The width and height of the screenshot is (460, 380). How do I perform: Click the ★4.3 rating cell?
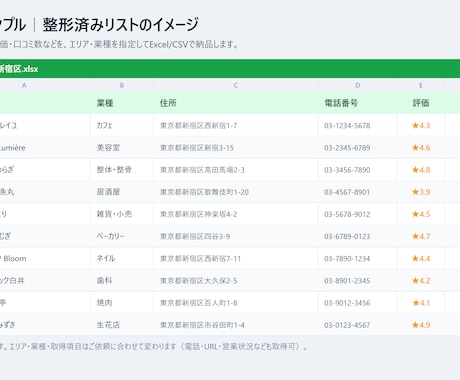click(421, 126)
